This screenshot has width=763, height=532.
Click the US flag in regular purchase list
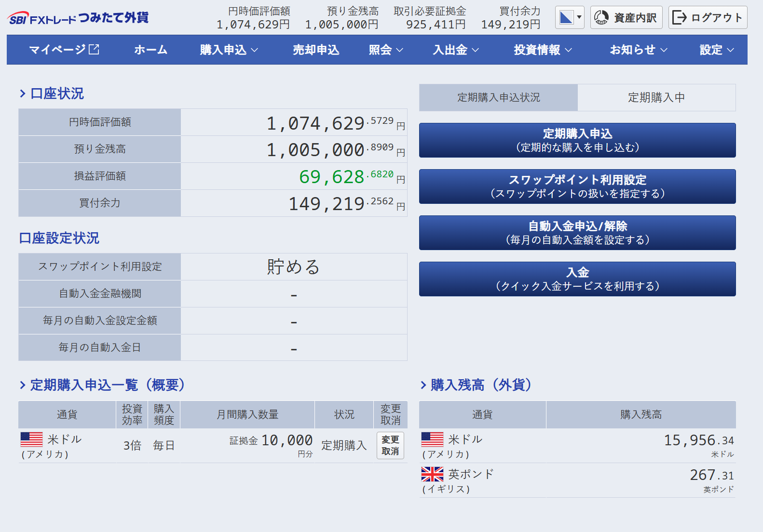(32, 439)
